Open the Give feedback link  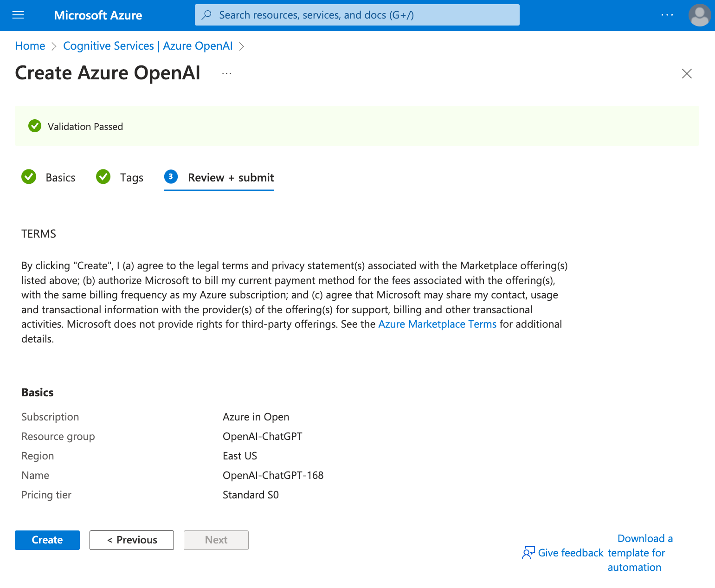pyautogui.click(x=571, y=553)
